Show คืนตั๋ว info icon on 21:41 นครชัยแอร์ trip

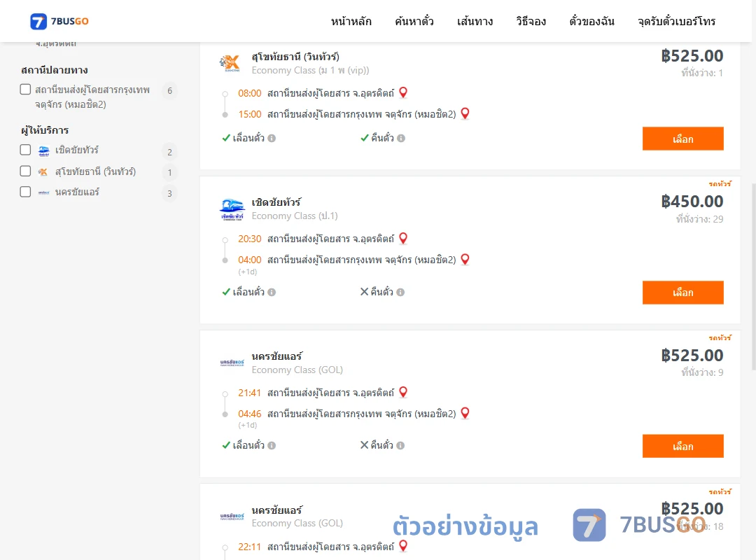point(400,446)
